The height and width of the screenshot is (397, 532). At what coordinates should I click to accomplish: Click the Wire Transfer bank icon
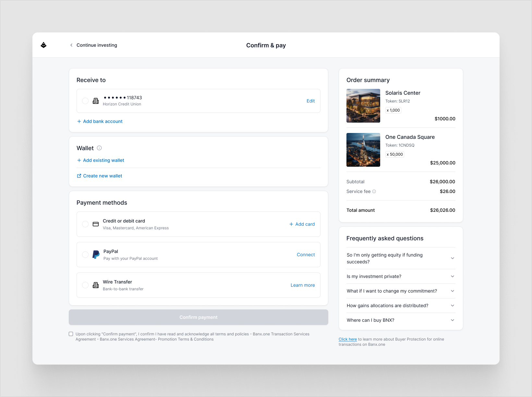(96, 285)
